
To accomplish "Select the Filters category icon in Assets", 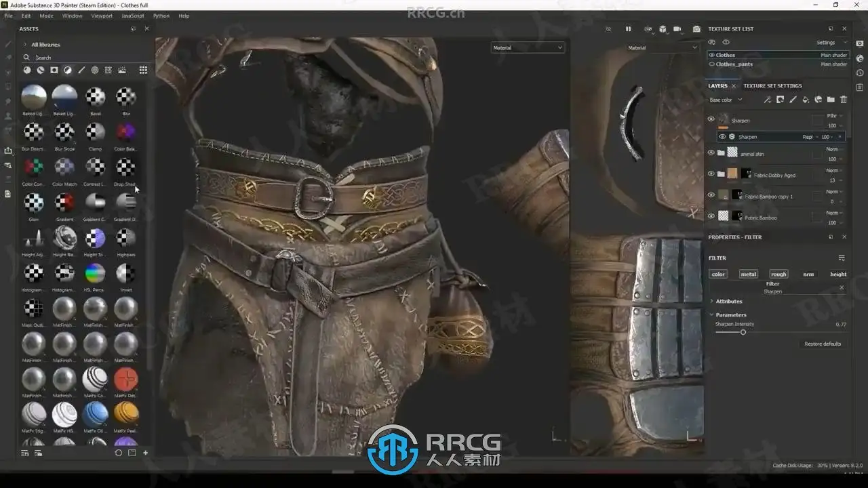I will coord(68,70).
